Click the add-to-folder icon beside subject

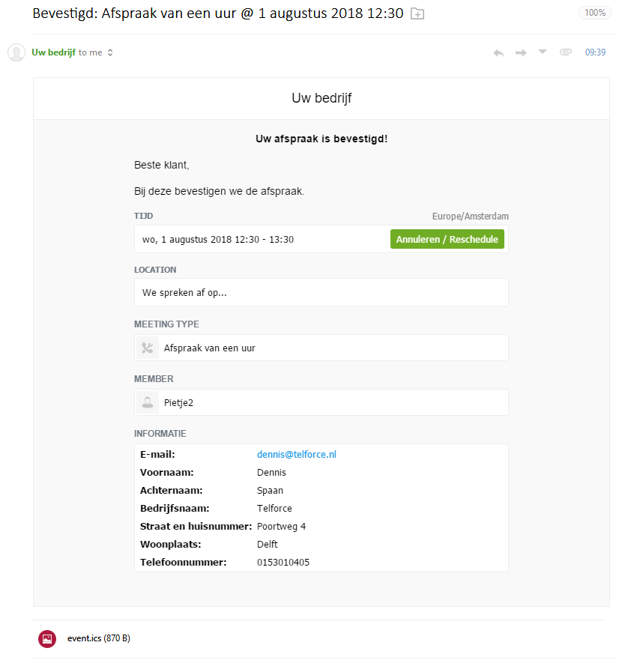coord(417,13)
